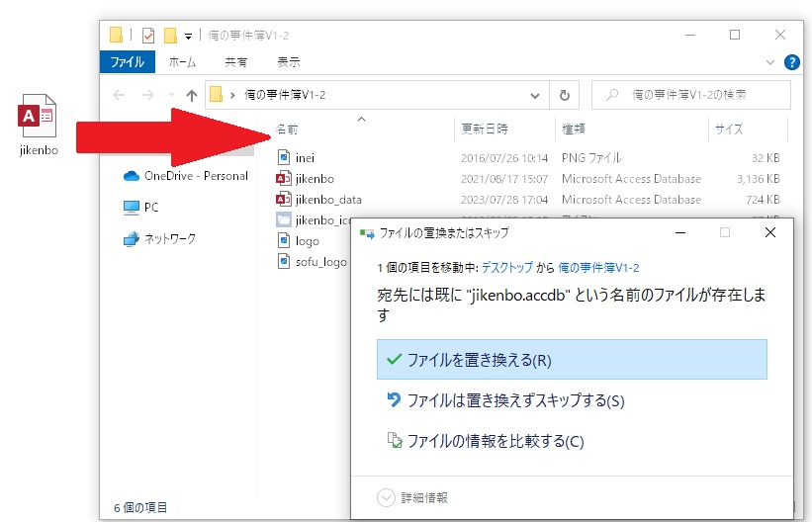Screen dimensions: 812x522
Task: Click the properties checkmark icon in title bar
Action: point(147,36)
